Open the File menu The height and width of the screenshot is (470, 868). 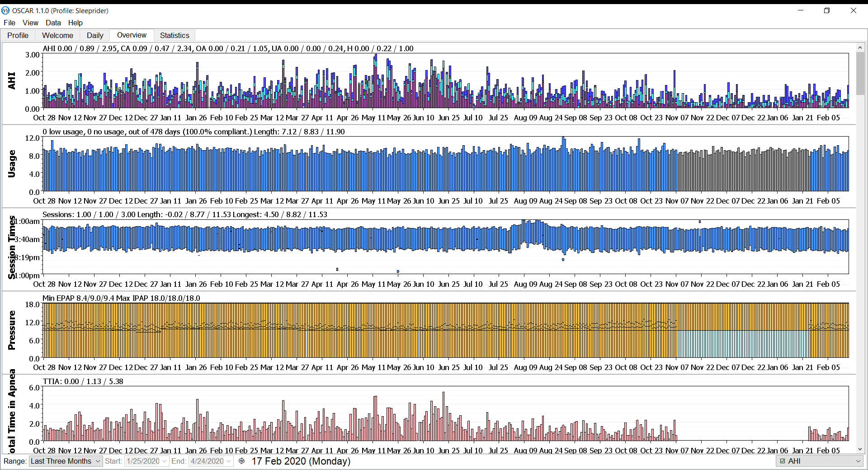[x=9, y=23]
